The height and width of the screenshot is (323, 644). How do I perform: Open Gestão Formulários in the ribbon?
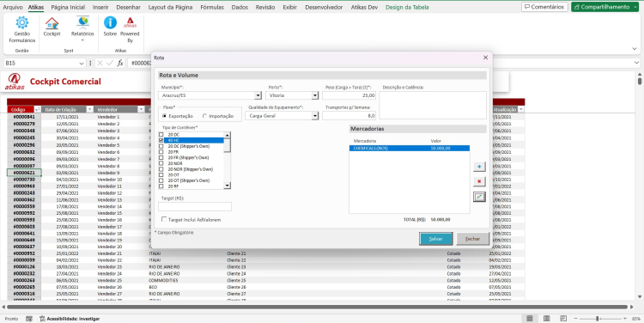point(22,29)
